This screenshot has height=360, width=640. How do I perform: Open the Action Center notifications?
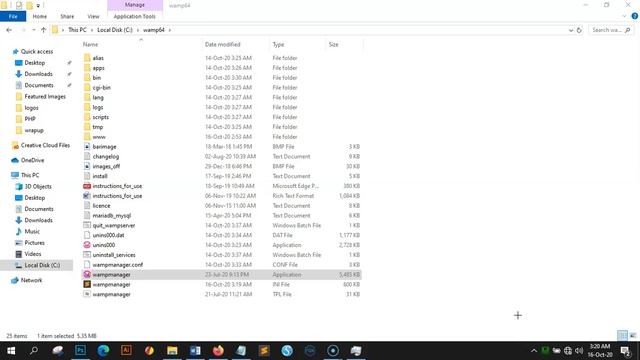625,351
